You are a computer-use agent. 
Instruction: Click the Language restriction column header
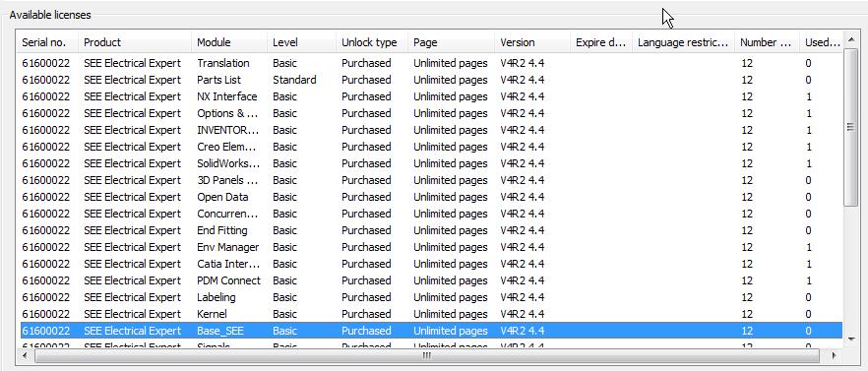pos(683,42)
